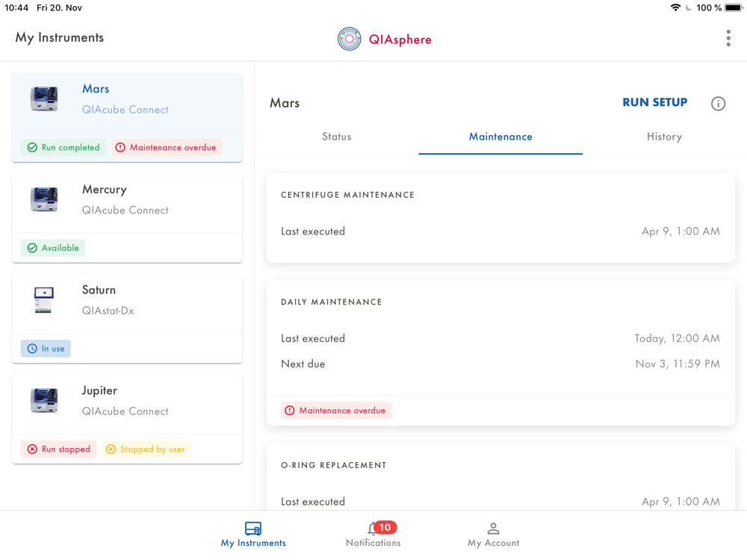This screenshot has height=560, width=747.
Task: Select the Mars instrument thumbnail
Action: [x=44, y=99]
